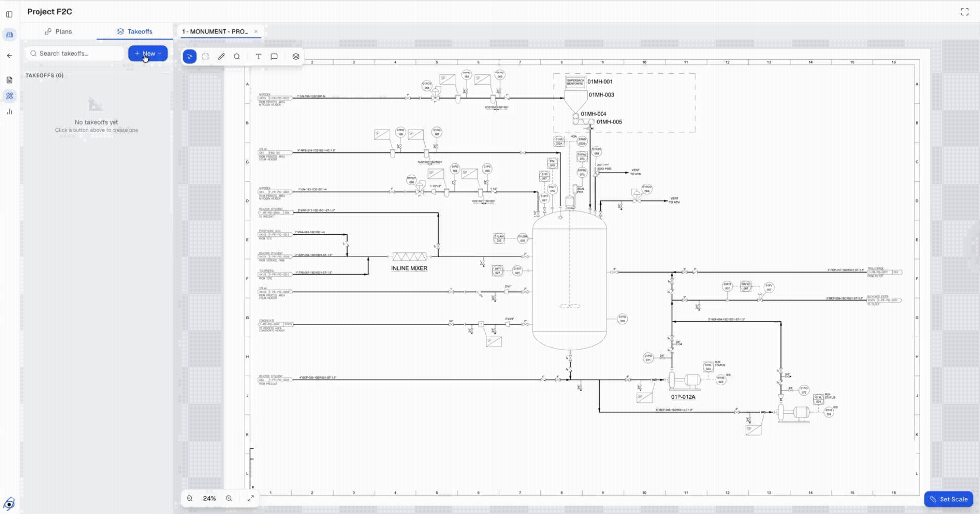
Task: Enter fullscreen mode
Action: coord(964,12)
